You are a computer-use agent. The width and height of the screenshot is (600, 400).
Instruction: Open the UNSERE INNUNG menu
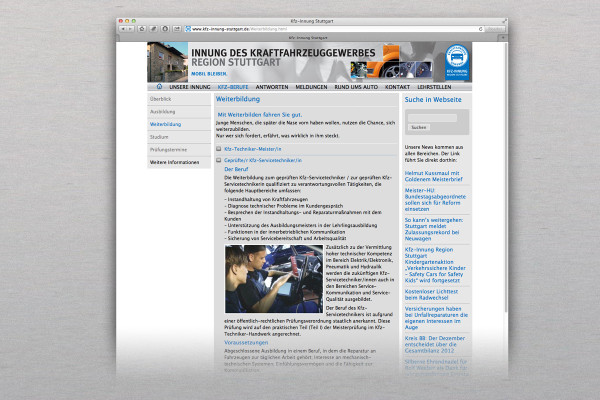click(190, 87)
